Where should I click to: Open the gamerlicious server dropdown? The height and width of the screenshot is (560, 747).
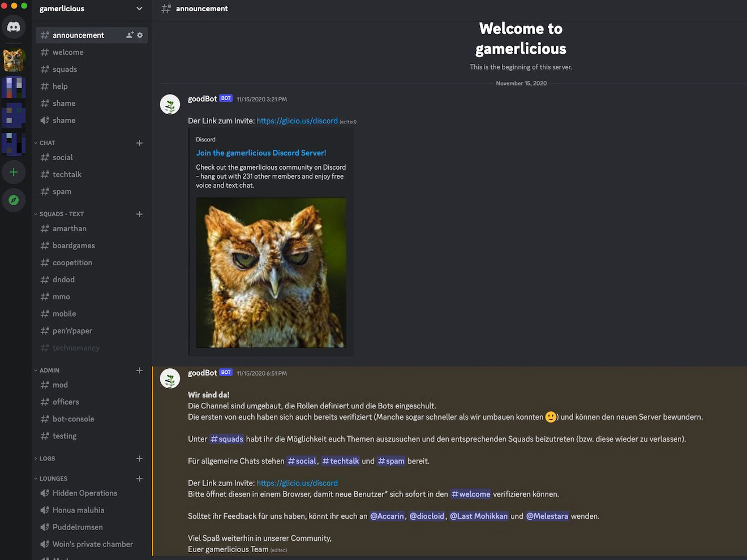click(x=139, y=8)
